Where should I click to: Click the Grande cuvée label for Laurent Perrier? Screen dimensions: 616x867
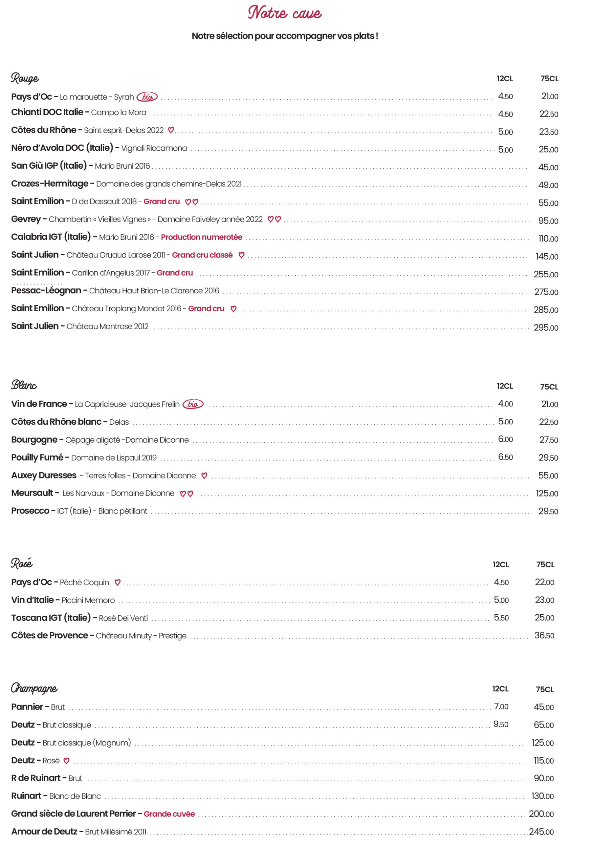pos(169,814)
